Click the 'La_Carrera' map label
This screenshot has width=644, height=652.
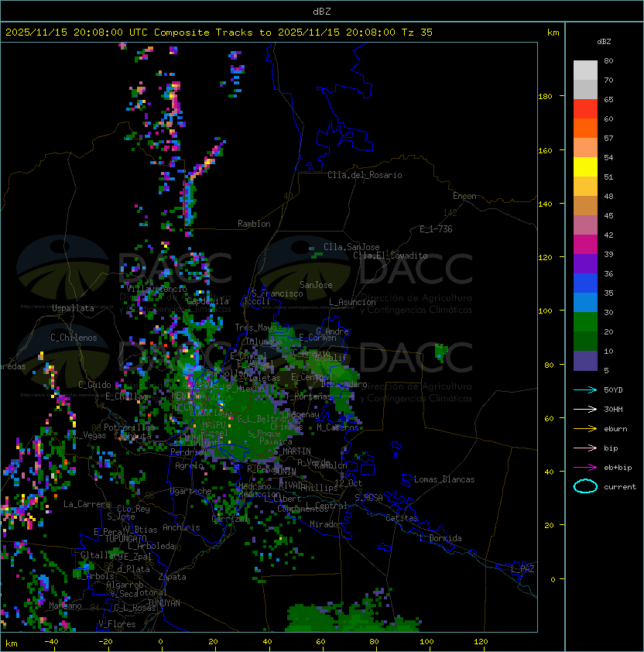click(x=87, y=504)
